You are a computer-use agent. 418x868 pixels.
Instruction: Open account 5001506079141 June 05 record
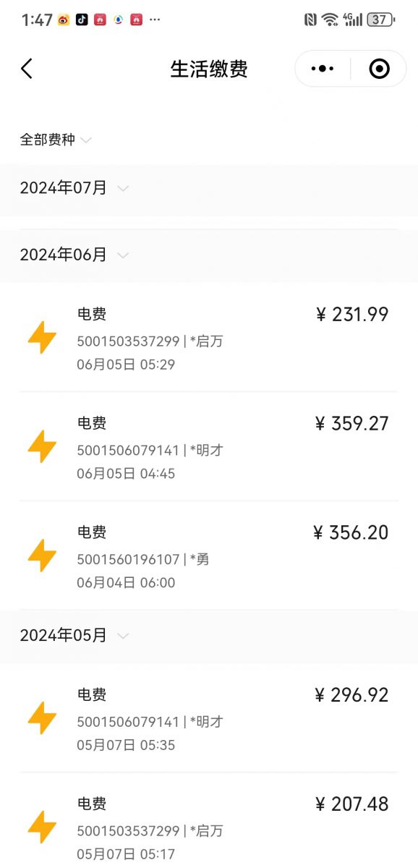pyautogui.click(x=209, y=446)
